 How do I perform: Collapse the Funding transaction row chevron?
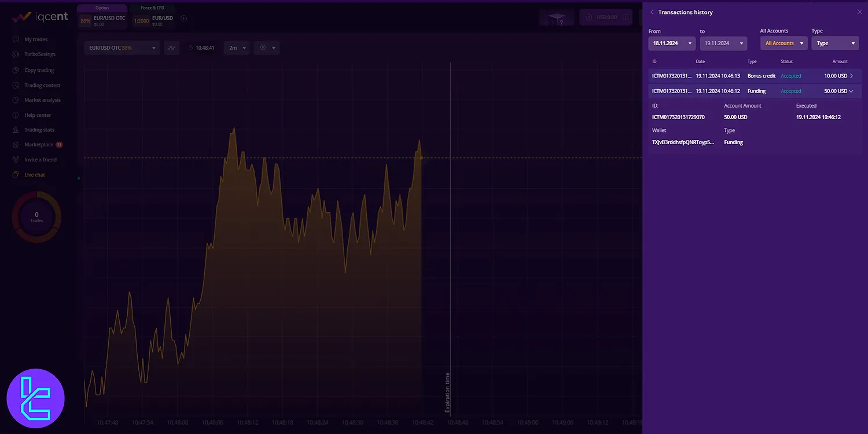(851, 91)
